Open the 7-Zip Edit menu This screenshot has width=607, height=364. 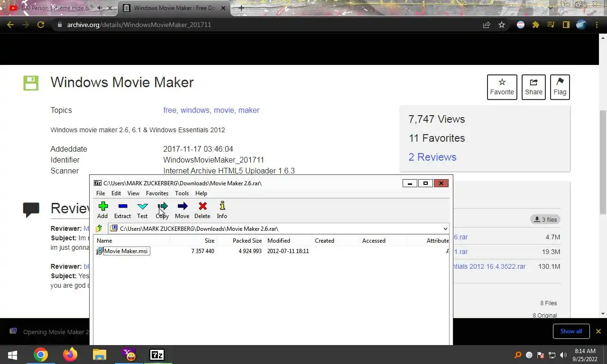116,193
